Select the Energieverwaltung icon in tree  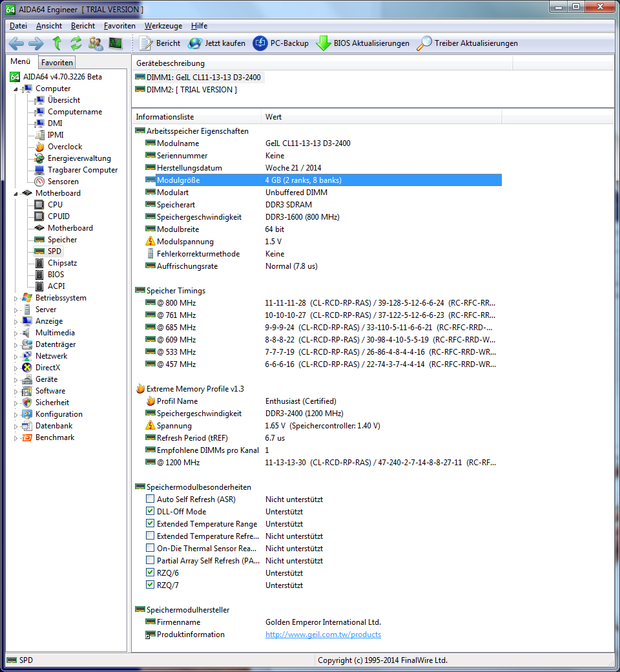tap(39, 158)
